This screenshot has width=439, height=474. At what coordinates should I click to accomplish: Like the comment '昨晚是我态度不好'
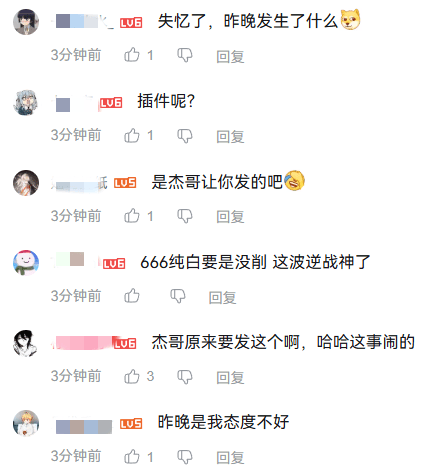(132, 457)
